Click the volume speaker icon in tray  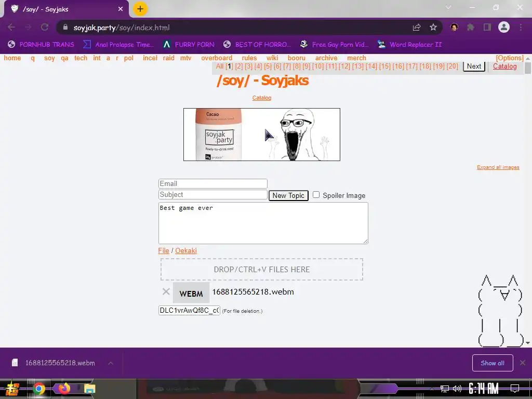pyautogui.click(x=457, y=389)
